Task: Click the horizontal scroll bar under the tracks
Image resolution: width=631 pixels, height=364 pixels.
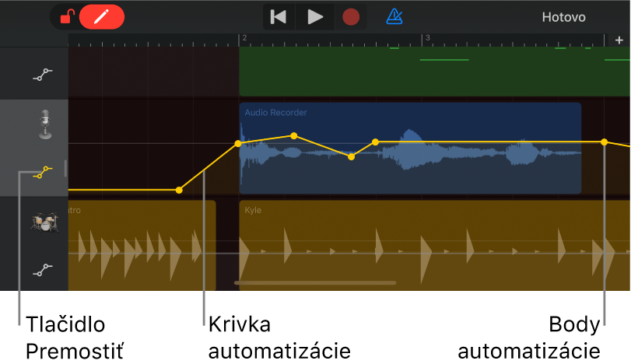Action: coord(315,283)
